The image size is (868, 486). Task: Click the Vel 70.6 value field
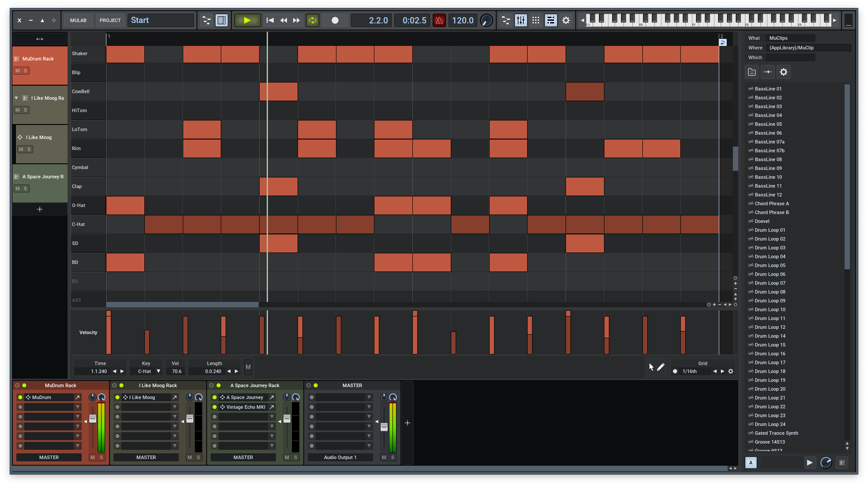[x=177, y=371]
